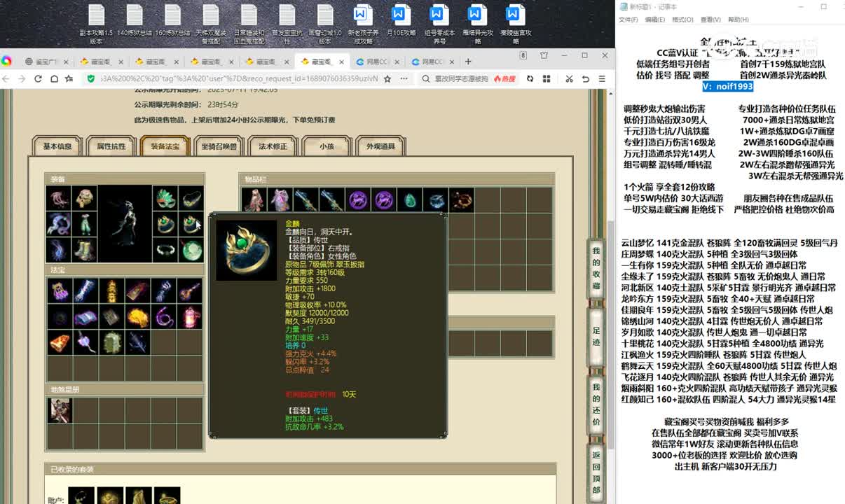Click the large 金麟 ring image in the tooltip
845x504 pixels.
[x=247, y=251]
